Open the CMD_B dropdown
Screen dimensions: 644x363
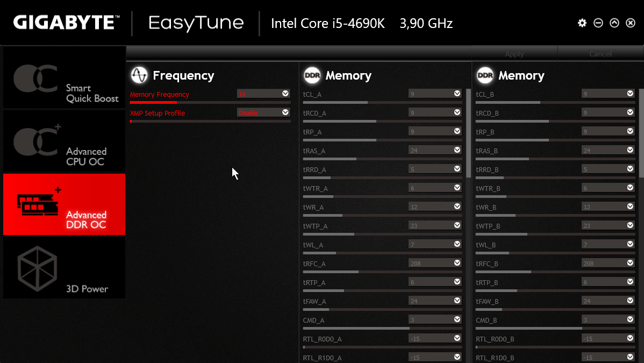coord(608,320)
